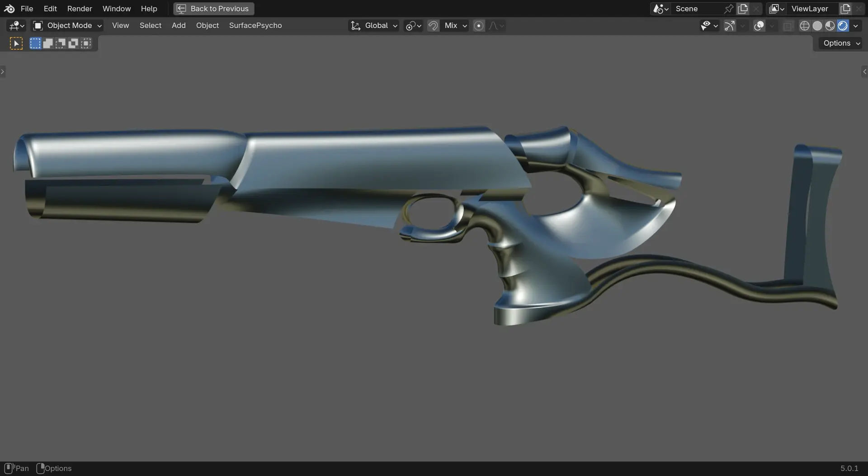Select the Select Box tool icon
Viewport: 868px width, 476px height.
tap(16, 43)
